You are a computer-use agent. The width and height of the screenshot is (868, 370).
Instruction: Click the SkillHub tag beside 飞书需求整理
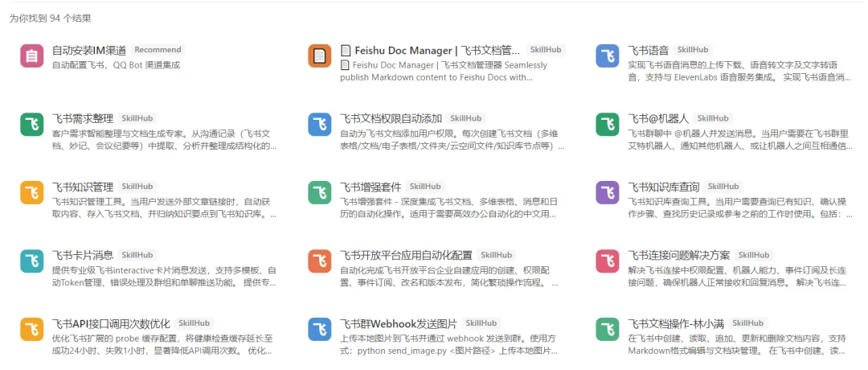[x=138, y=118]
